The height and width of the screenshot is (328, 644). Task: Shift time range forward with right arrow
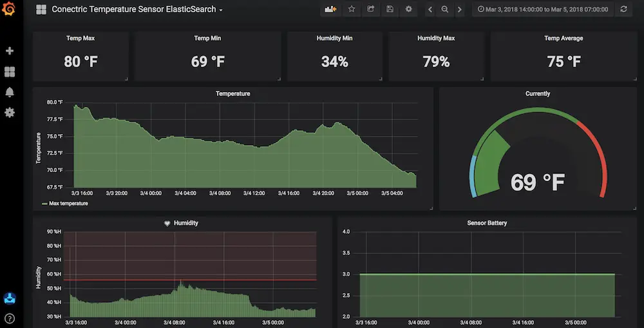coord(460,9)
